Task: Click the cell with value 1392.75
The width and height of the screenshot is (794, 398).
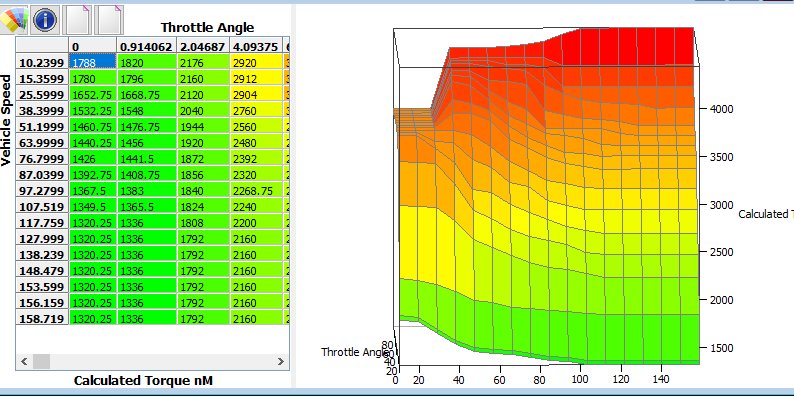Action: (x=93, y=175)
